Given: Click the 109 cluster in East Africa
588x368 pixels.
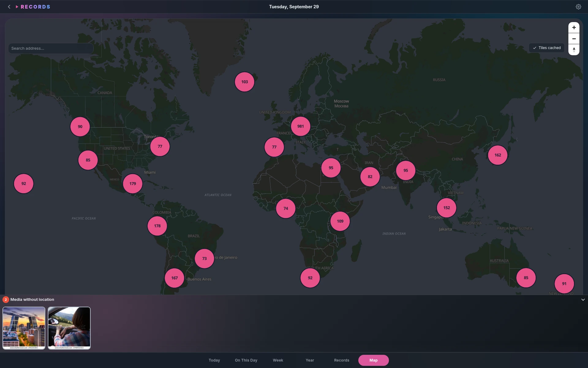Looking at the screenshot, I should [x=340, y=221].
